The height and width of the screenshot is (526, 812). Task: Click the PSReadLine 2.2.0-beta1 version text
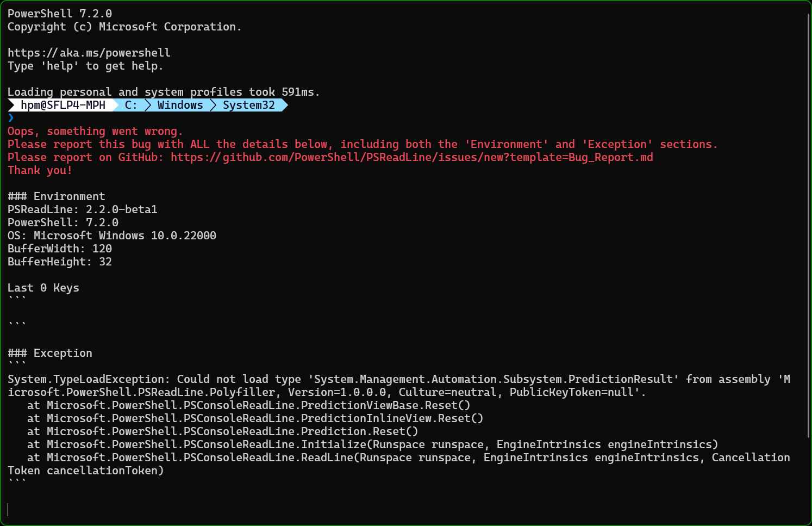[82, 209]
